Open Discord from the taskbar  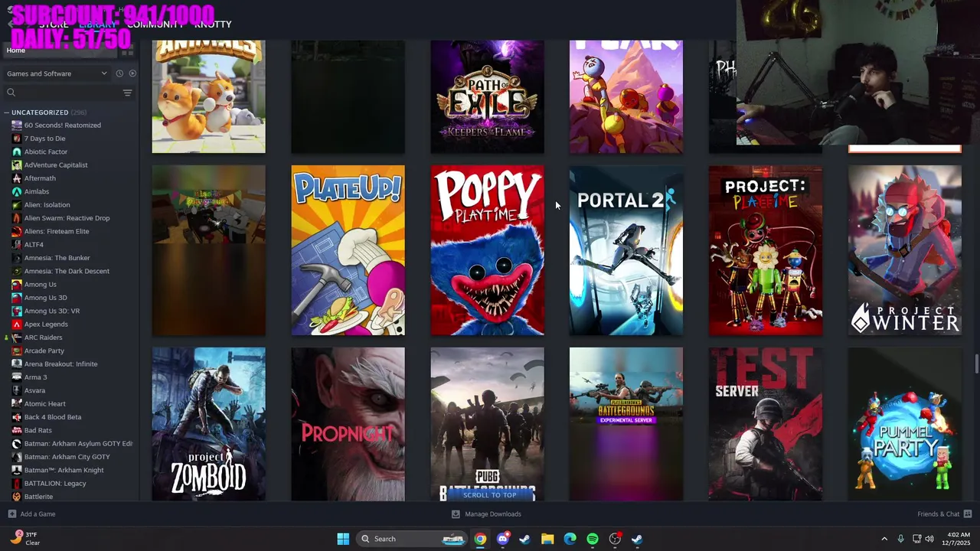tap(502, 539)
